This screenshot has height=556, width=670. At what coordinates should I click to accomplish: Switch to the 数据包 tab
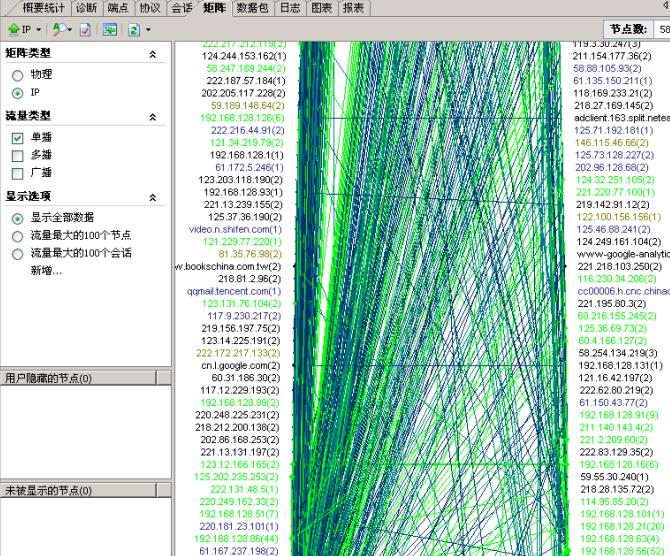click(x=253, y=7)
